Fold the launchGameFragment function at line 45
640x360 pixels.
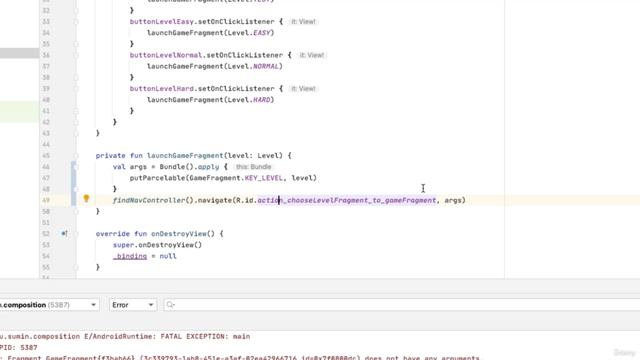pos(76,156)
